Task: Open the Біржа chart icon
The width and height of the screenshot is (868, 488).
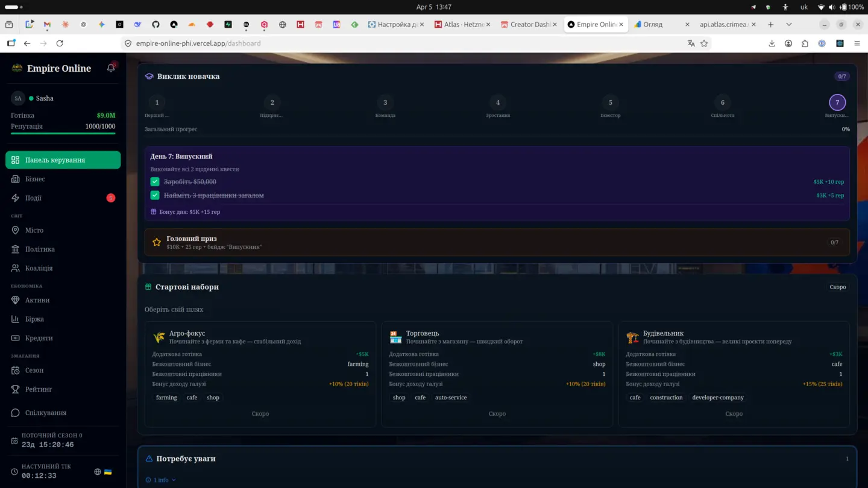Action: click(16, 319)
